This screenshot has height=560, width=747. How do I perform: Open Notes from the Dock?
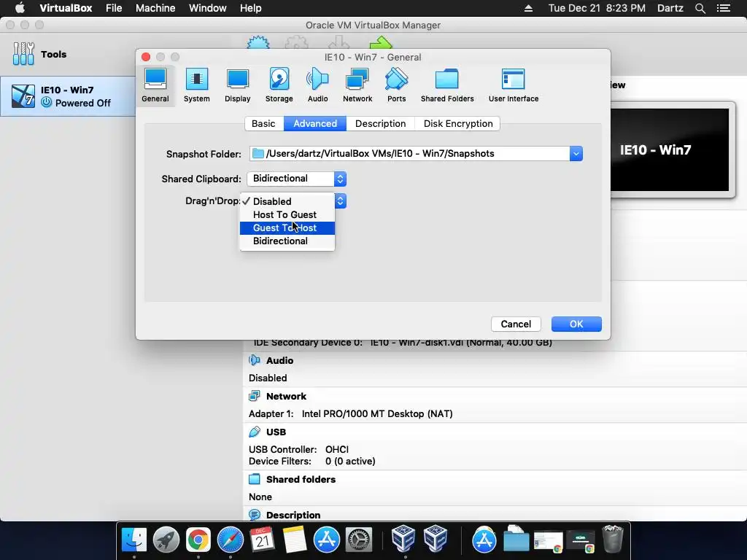point(295,540)
